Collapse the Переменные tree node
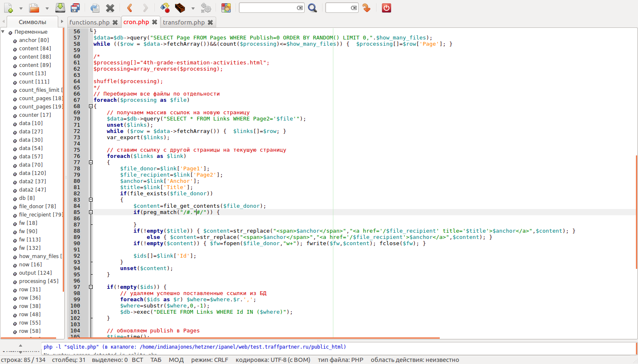 pos(3,32)
